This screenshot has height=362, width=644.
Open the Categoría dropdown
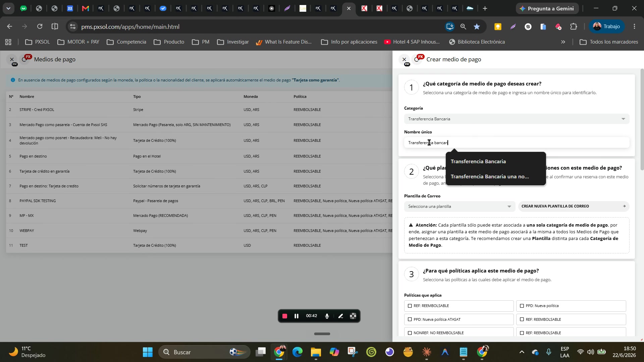pyautogui.click(x=517, y=119)
